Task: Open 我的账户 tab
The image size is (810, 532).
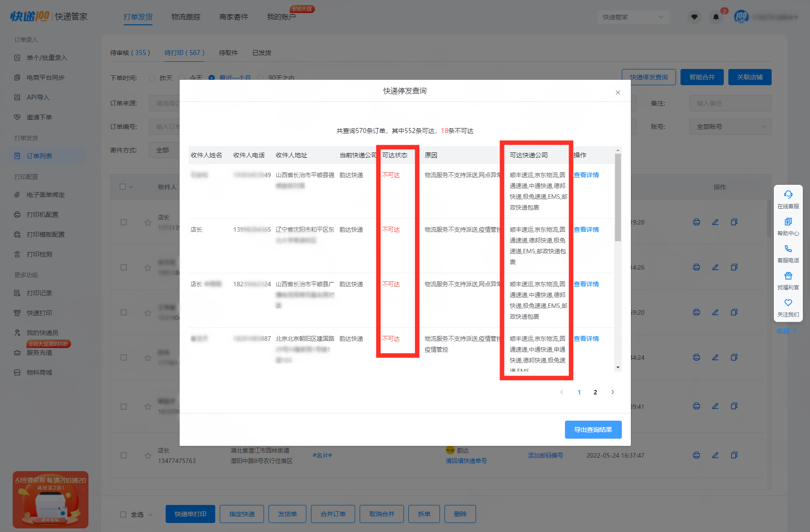Action: click(x=281, y=17)
